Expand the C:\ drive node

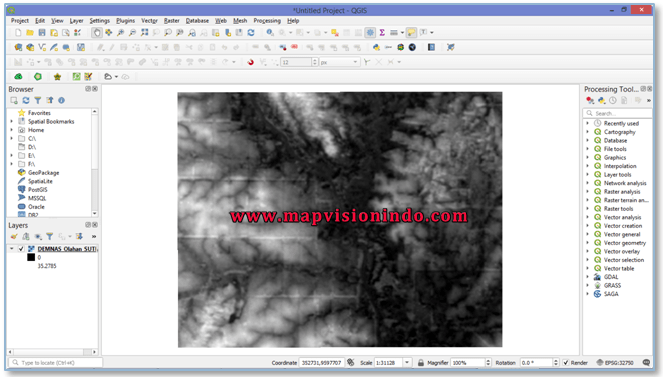click(x=11, y=138)
